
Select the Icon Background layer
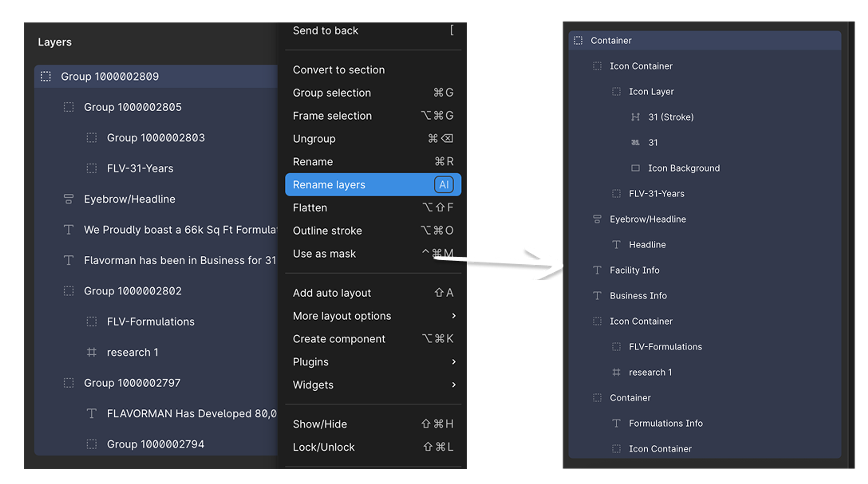[705, 168]
